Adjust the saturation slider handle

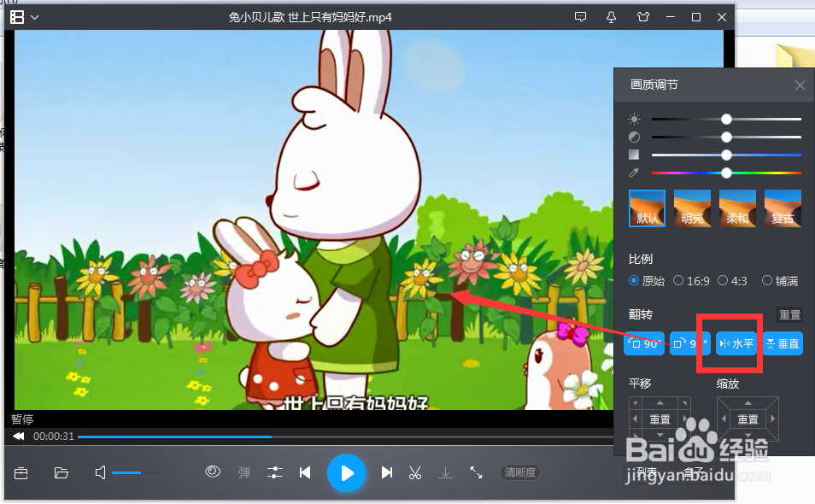(727, 155)
